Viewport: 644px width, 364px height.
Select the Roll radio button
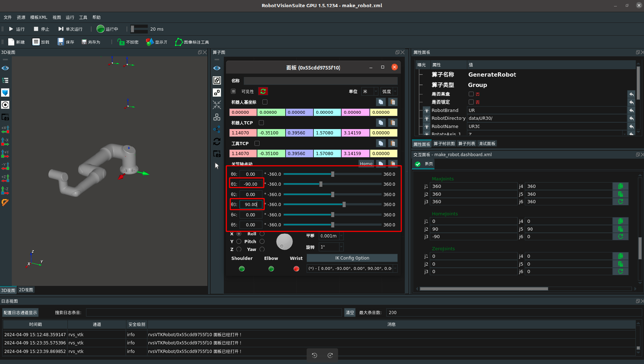(x=262, y=234)
